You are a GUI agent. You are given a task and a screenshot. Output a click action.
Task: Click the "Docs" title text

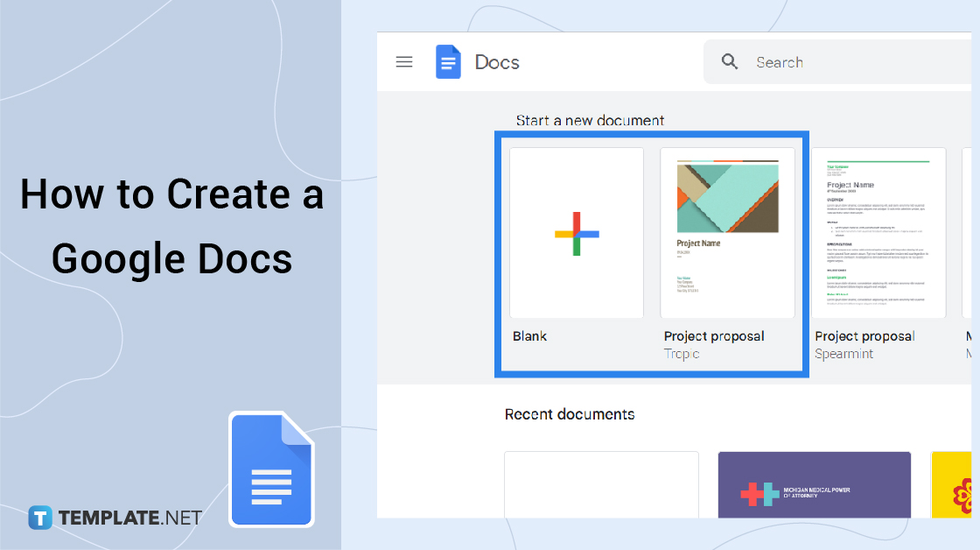point(497,62)
